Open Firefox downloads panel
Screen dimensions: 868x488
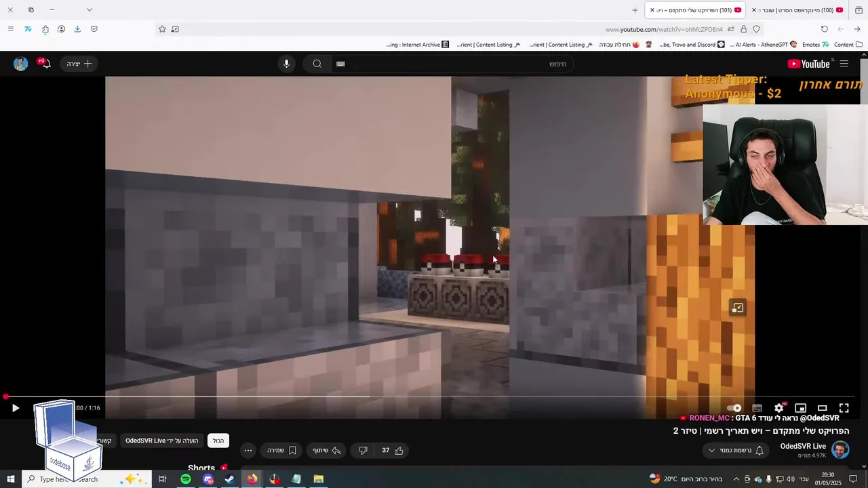click(x=77, y=29)
